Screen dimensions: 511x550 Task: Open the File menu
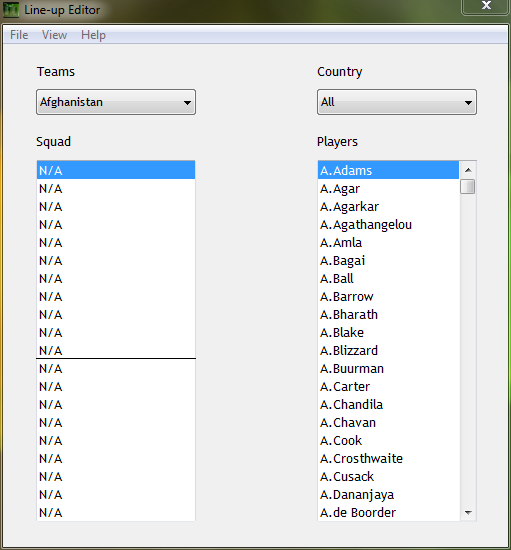pyautogui.click(x=19, y=35)
